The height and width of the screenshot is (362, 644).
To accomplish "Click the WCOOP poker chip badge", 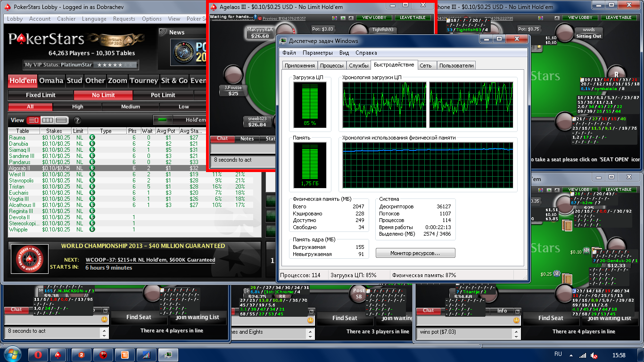I will point(29,259).
